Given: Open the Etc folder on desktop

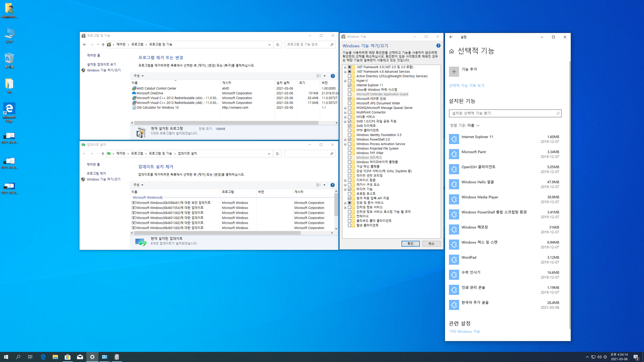Looking at the screenshot, I should point(9,86).
